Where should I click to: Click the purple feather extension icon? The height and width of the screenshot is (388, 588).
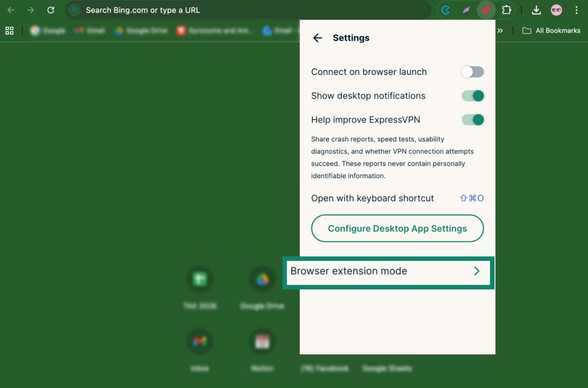coord(466,10)
